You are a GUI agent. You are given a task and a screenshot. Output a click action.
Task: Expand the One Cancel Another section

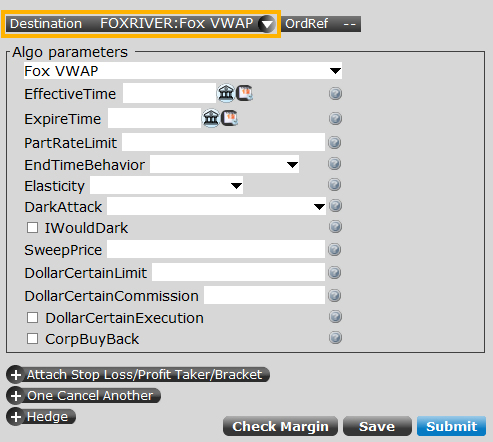coord(83,396)
